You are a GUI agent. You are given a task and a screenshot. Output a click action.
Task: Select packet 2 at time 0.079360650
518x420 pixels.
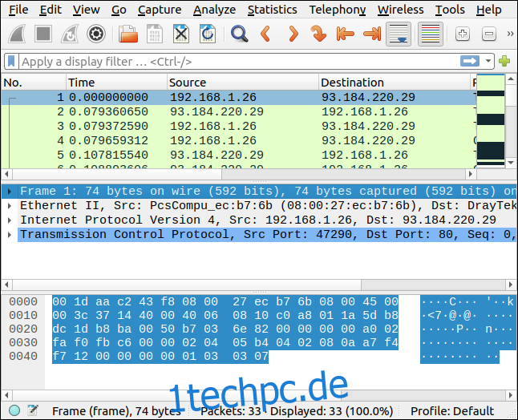[238, 111]
